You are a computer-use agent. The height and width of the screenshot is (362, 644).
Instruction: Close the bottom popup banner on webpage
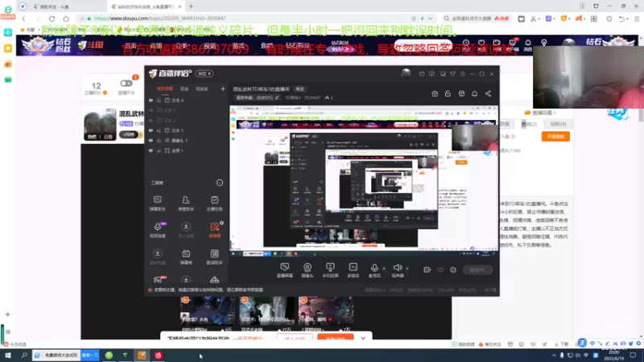click(x=363, y=338)
